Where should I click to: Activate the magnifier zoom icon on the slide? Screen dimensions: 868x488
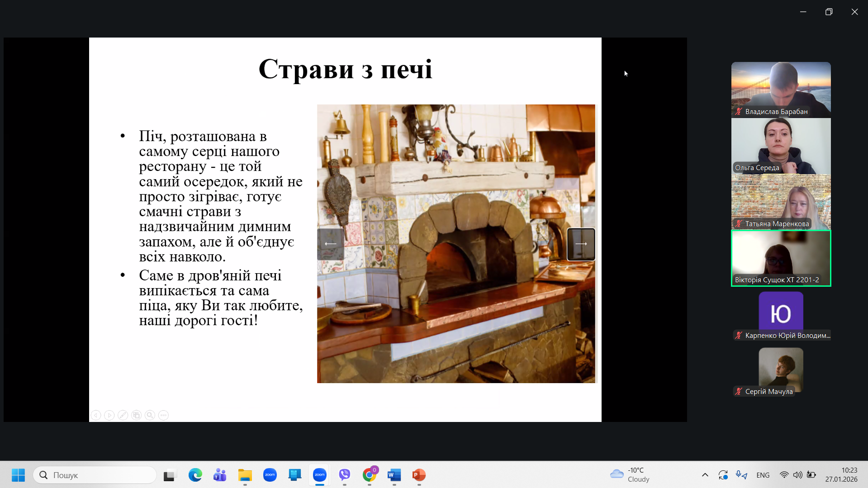point(150,415)
